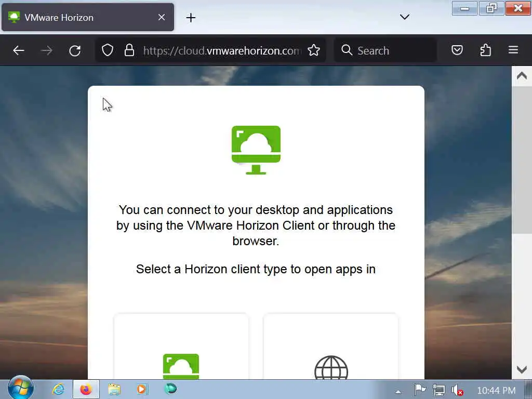Click the browser back arrow
The width and height of the screenshot is (532, 399).
pos(19,50)
